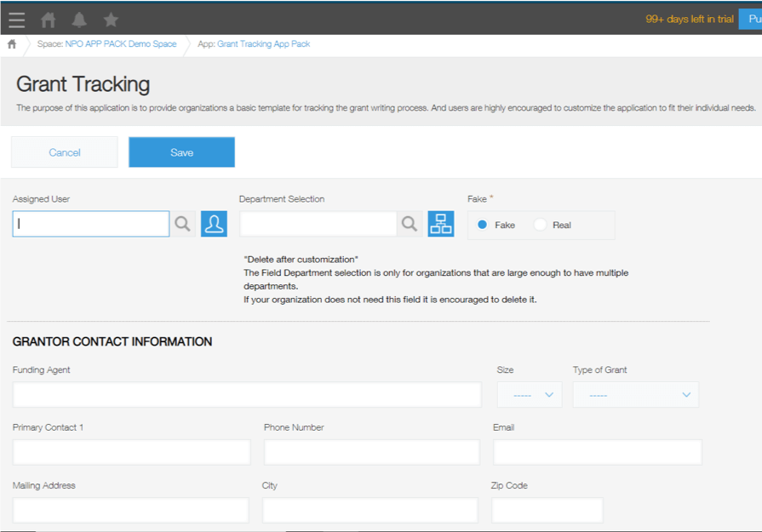The width and height of the screenshot is (762, 532).
Task: Search with Department Selection magnifier icon
Action: tap(410, 224)
